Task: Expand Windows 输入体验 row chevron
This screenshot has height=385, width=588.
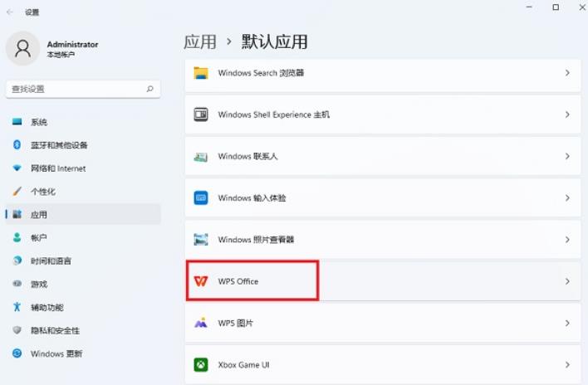Action: click(x=567, y=197)
